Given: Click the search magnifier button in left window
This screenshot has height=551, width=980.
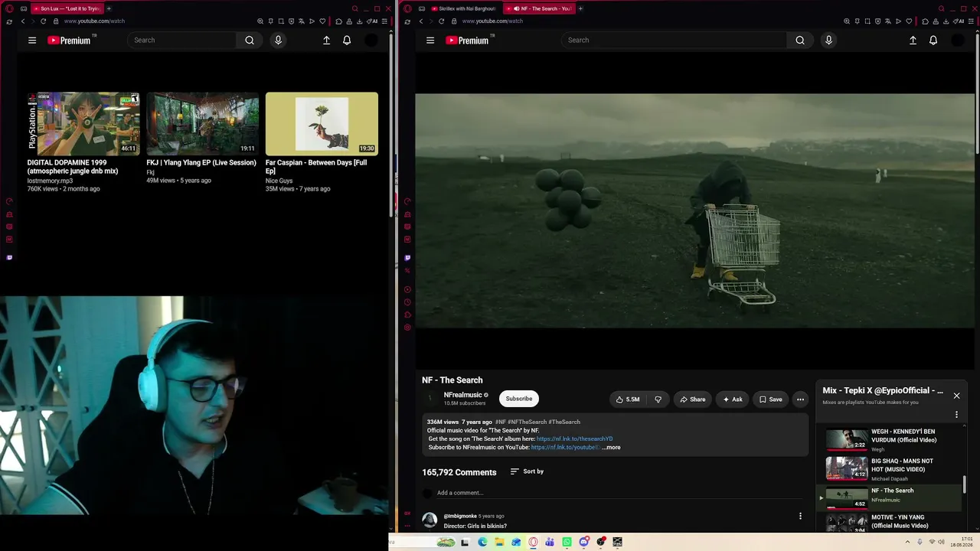Looking at the screenshot, I should 250,40.
